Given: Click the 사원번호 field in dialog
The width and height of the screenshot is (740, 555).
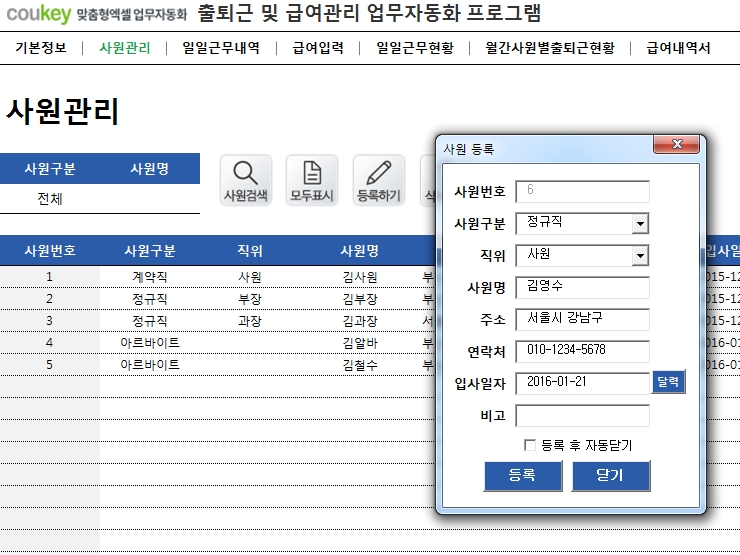Looking at the screenshot, I should (582, 191).
